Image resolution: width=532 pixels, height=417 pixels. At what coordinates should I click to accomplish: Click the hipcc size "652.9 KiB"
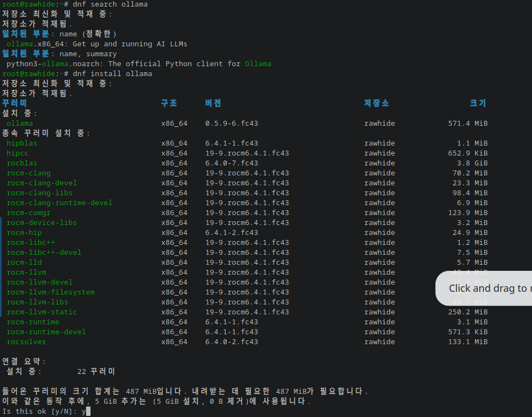pyautogui.click(x=468, y=153)
